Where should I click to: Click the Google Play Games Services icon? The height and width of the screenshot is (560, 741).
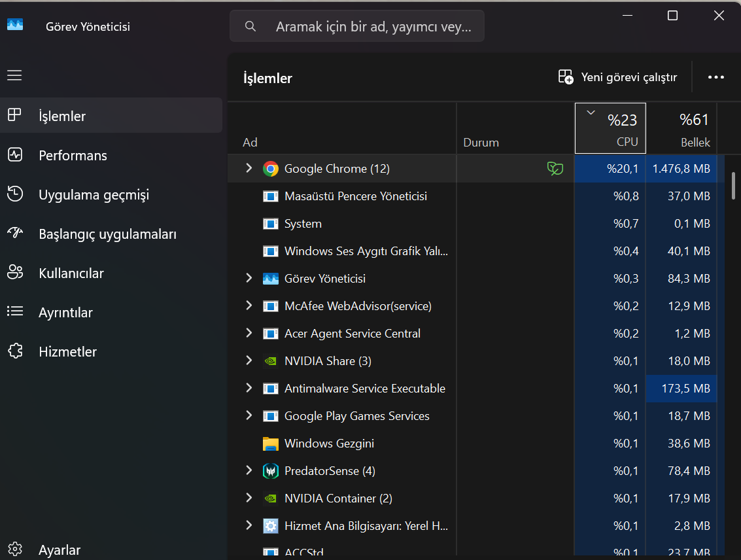(x=271, y=416)
